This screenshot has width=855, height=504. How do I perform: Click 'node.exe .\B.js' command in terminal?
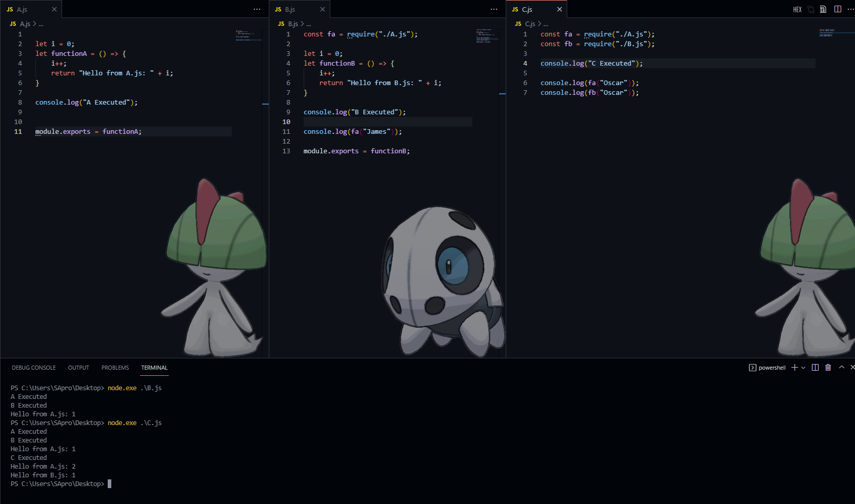tap(134, 388)
